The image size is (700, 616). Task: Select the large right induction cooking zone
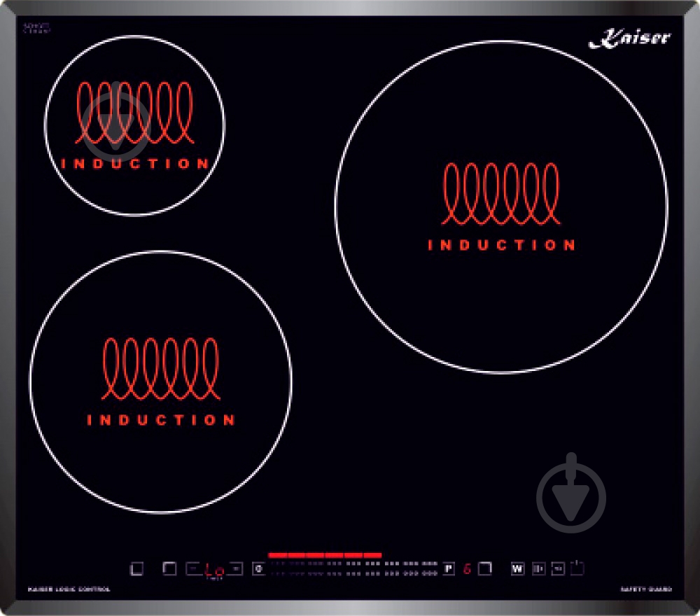[x=501, y=206]
